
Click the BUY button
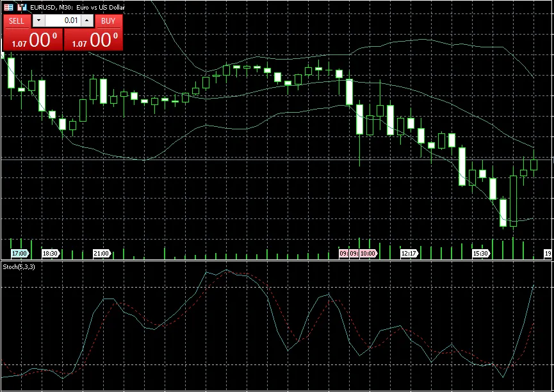[108, 21]
